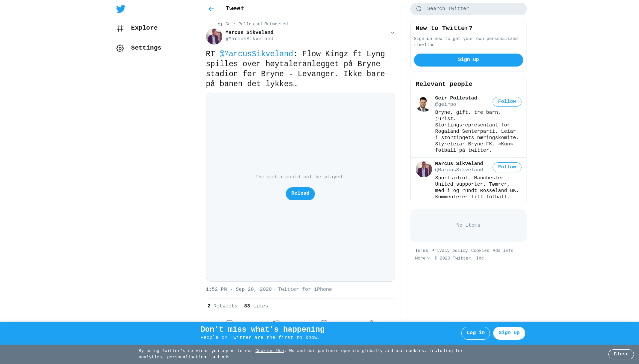
Task: Open Geir Pollestad's avatar in Relevant people
Action: click(x=424, y=103)
